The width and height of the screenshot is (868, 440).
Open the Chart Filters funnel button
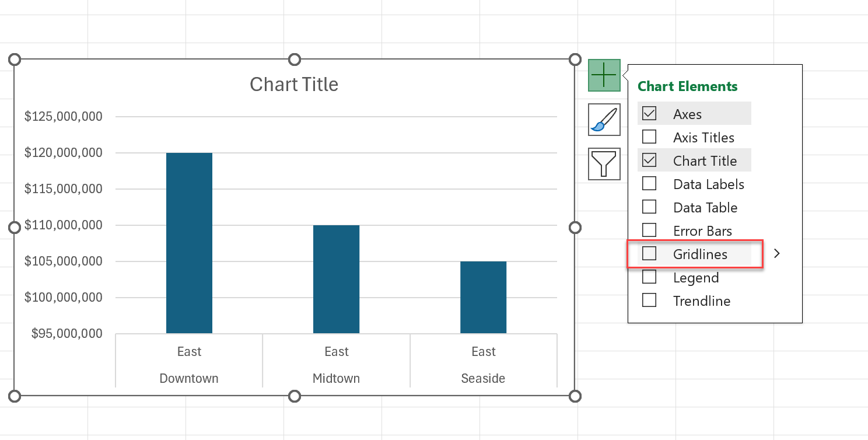coord(604,164)
